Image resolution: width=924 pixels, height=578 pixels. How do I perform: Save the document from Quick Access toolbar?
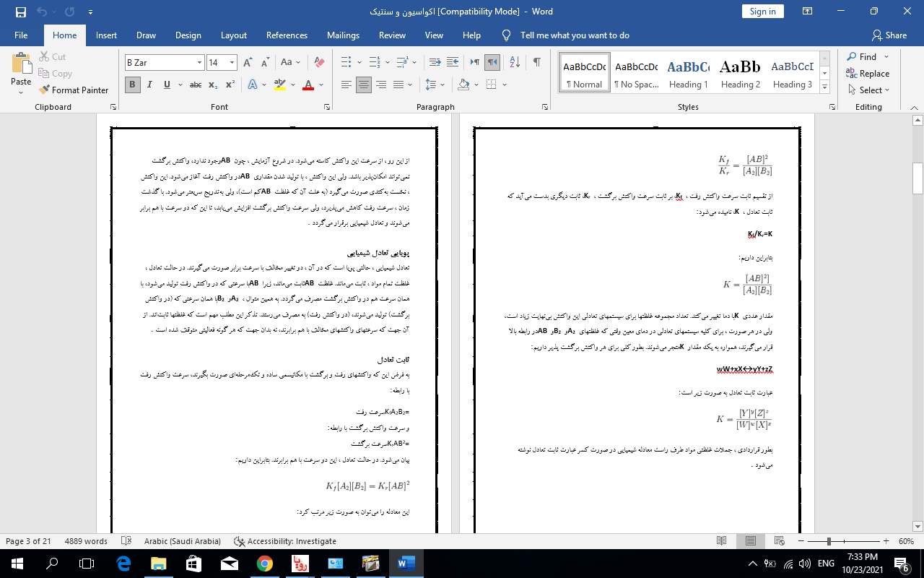tap(20, 12)
